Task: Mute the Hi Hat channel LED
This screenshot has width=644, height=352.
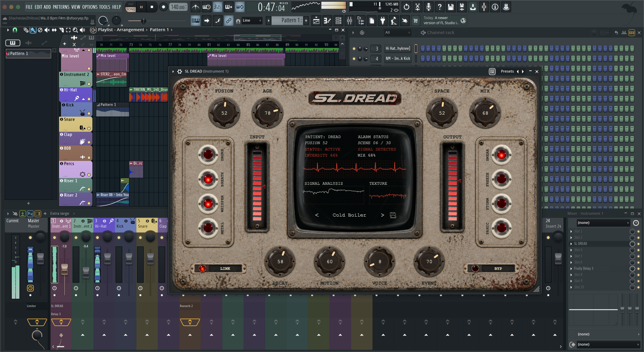Action: pos(354,49)
